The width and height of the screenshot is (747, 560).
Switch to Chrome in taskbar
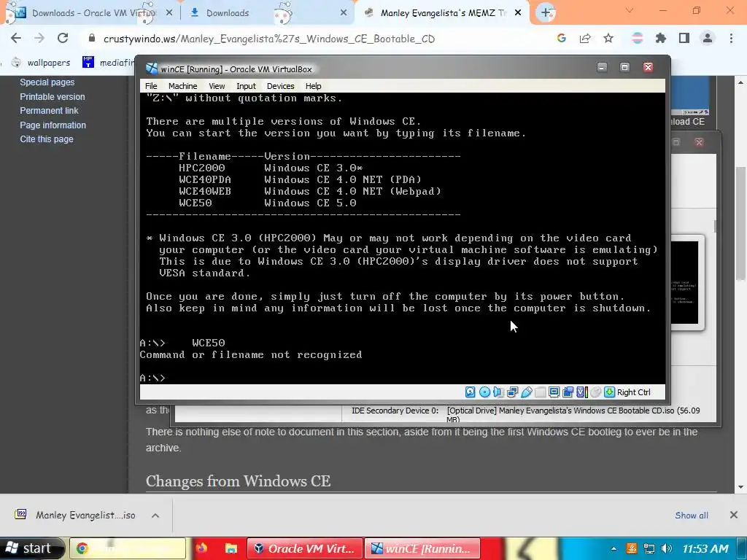(x=128, y=548)
